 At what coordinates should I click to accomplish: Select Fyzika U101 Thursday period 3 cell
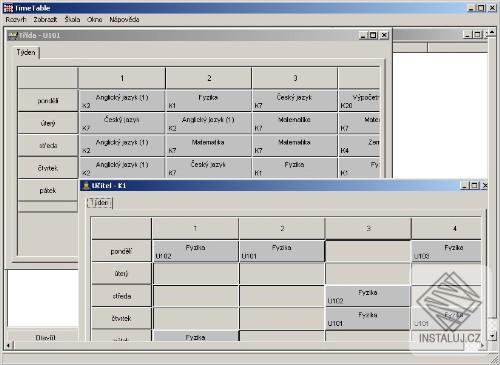click(x=368, y=319)
